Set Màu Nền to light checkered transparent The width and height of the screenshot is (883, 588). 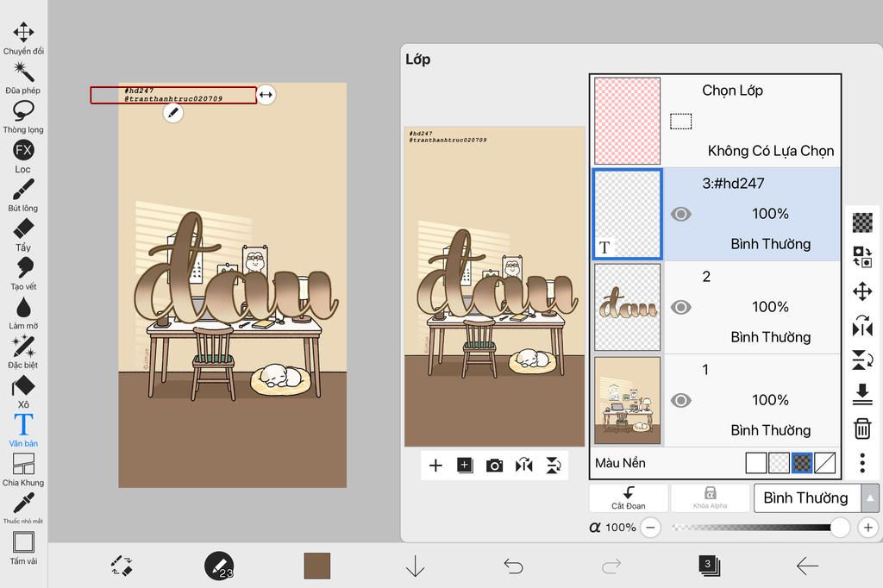[x=779, y=463]
